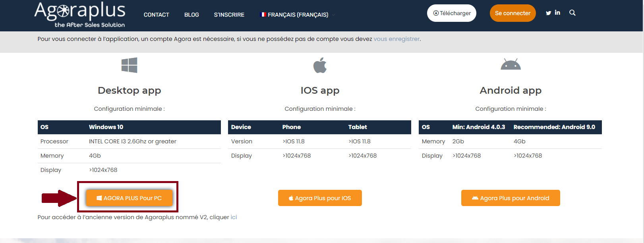Follow the 'vous enregistrer' link
The height and width of the screenshot is (243, 644).
pyautogui.click(x=396, y=39)
